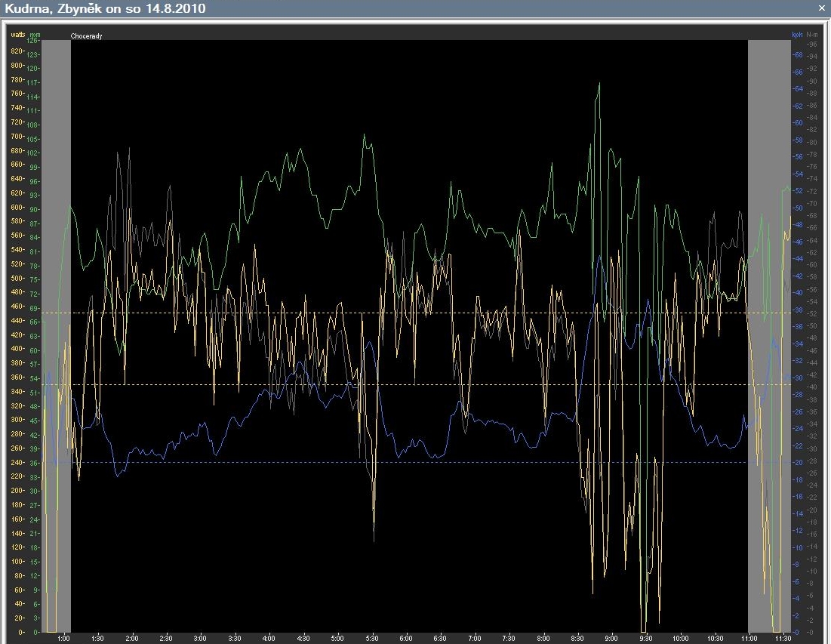Click the 1:00 time axis label

[x=63, y=638]
